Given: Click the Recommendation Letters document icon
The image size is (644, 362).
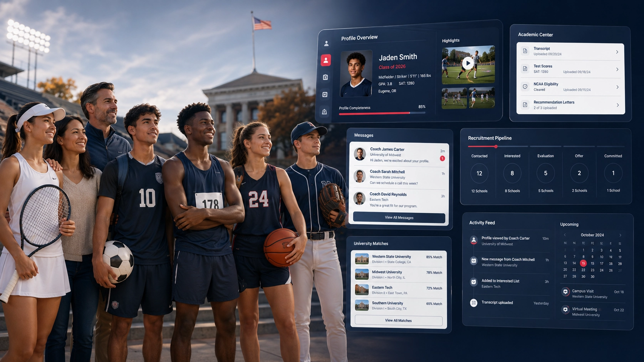Looking at the screenshot, I should (525, 105).
